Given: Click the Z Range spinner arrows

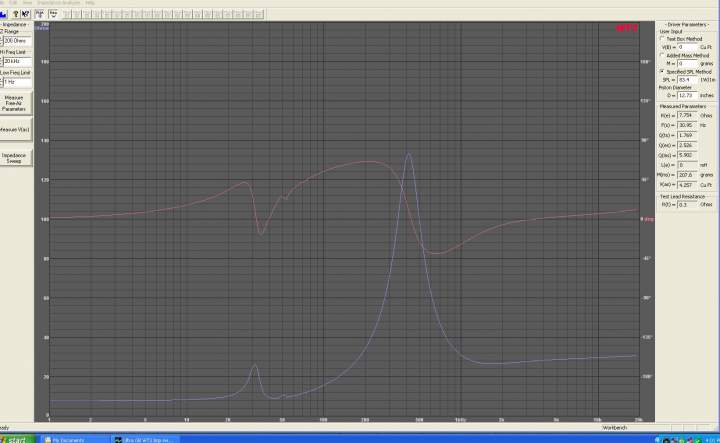Looking at the screenshot, I should tap(1, 41).
